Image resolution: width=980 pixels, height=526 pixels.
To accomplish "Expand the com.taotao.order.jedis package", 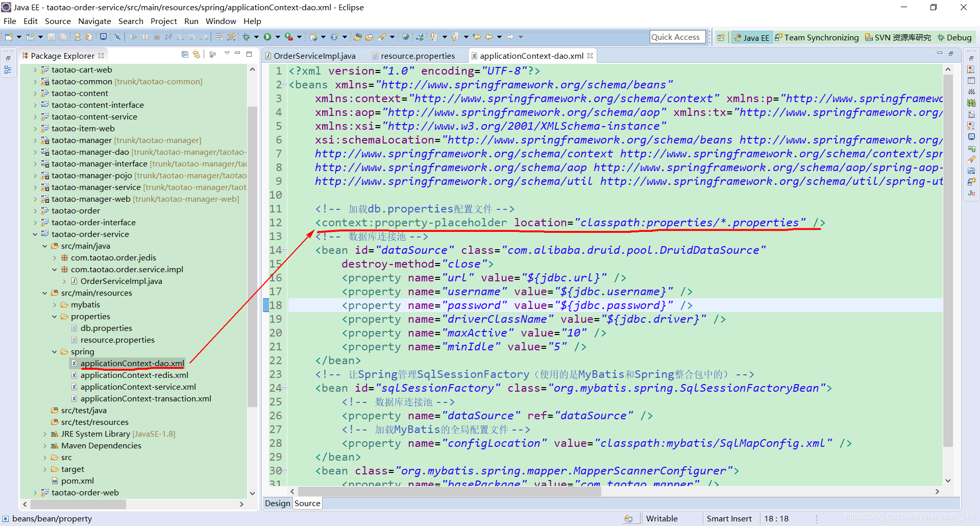I will pos(54,257).
